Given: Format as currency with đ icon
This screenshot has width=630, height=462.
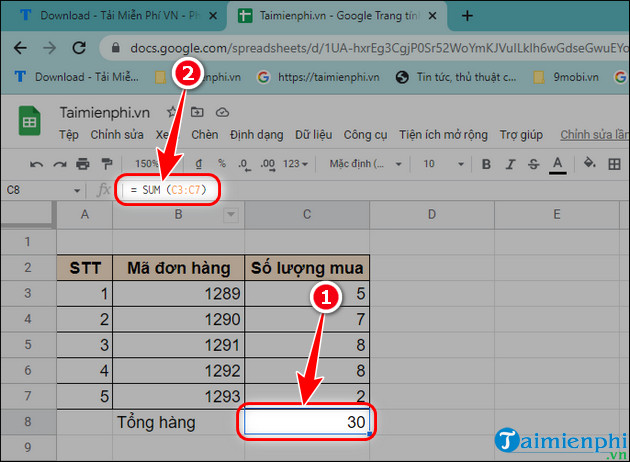Looking at the screenshot, I should point(198,164).
